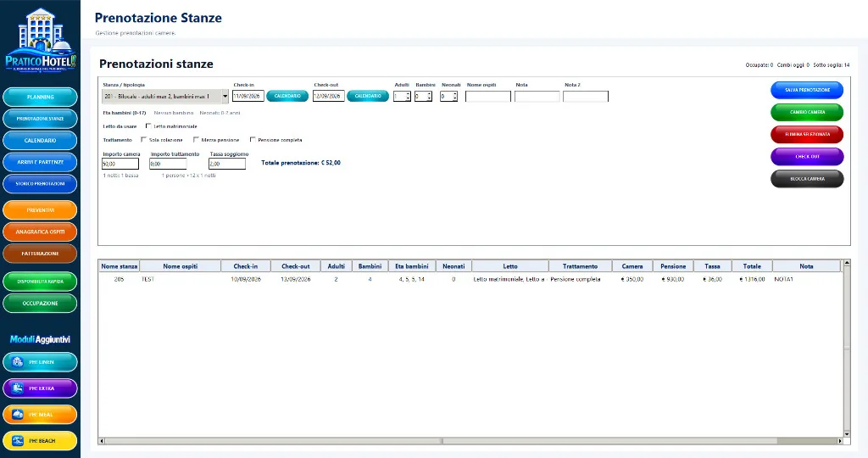The height and width of the screenshot is (458, 868).
Task: Click the Check-in date field
Action: [248, 97]
